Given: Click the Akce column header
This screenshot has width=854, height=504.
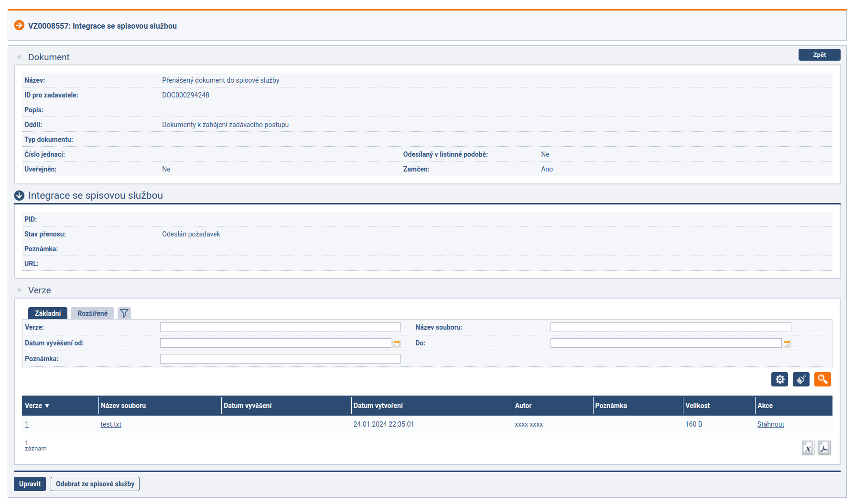Looking at the screenshot, I should click(x=765, y=406).
